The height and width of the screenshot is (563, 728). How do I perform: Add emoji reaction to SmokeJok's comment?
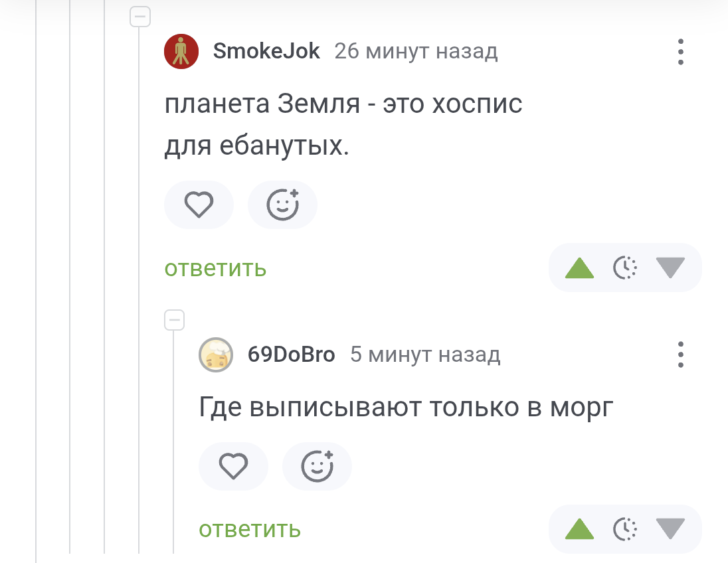click(282, 204)
